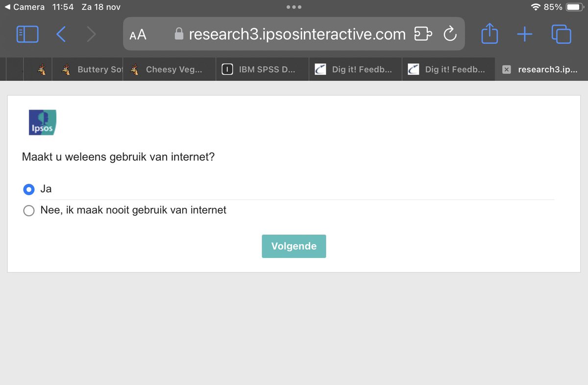The image size is (588, 385).
Task: Open the share sheet
Action: click(490, 33)
